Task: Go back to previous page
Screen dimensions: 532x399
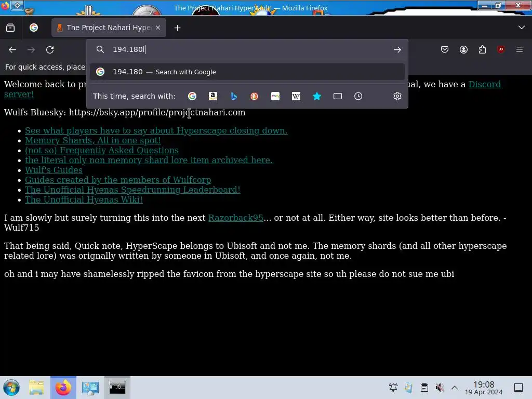Action: point(12,50)
